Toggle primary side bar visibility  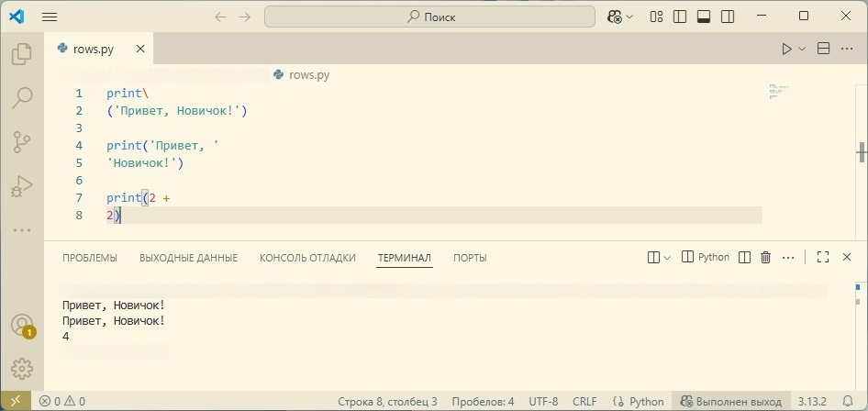point(680,17)
